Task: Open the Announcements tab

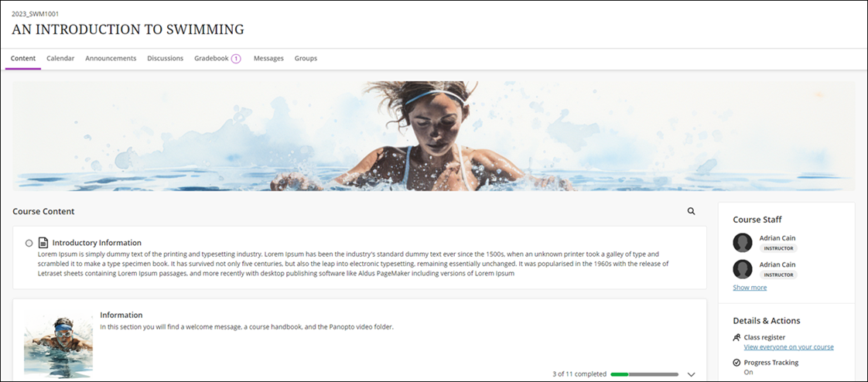Action: pyautogui.click(x=111, y=59)
